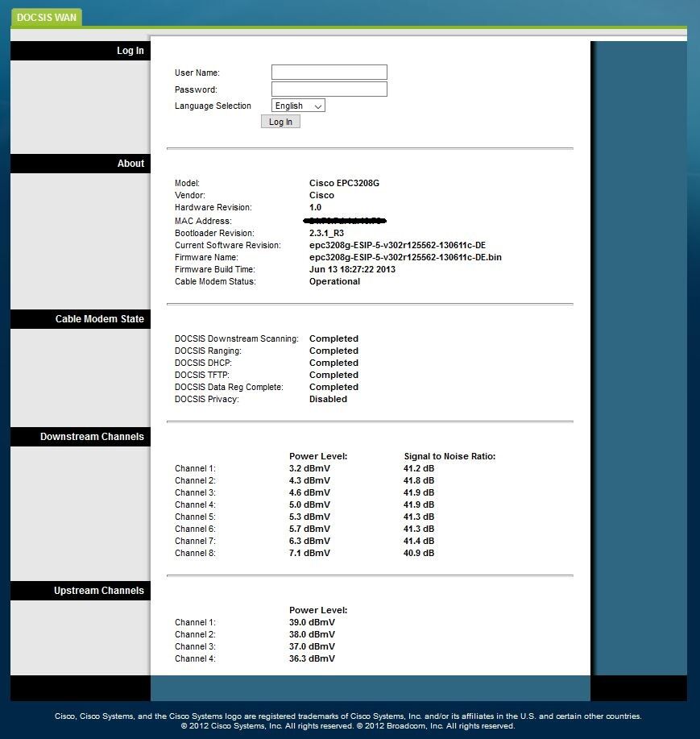Viewport: 700px width, 739px height.
Task: Click the Log In button
Action: point(280,122)
